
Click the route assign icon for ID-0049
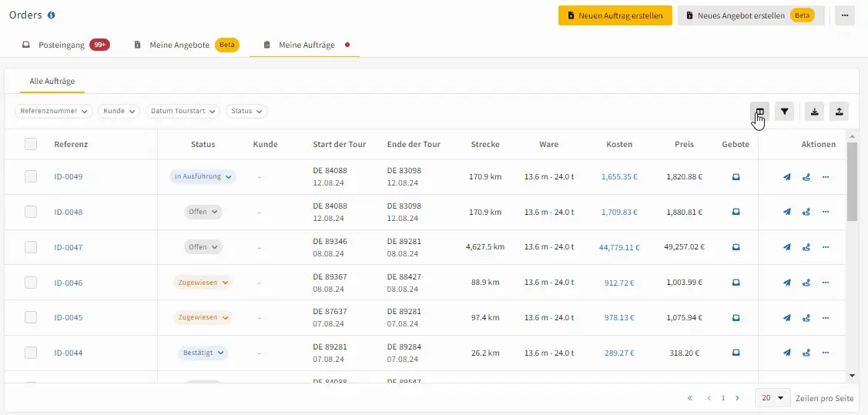point(806,177)
